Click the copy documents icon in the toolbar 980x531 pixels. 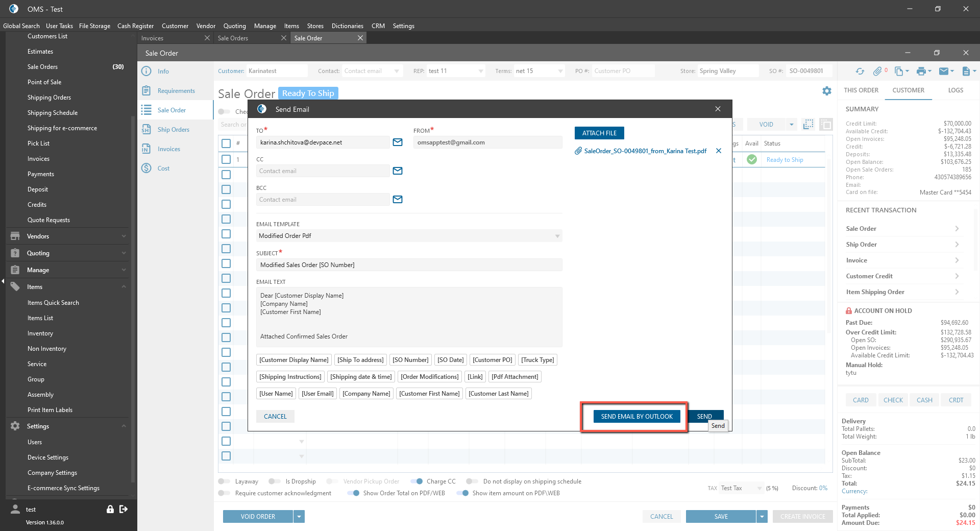(x=899, y=71)
